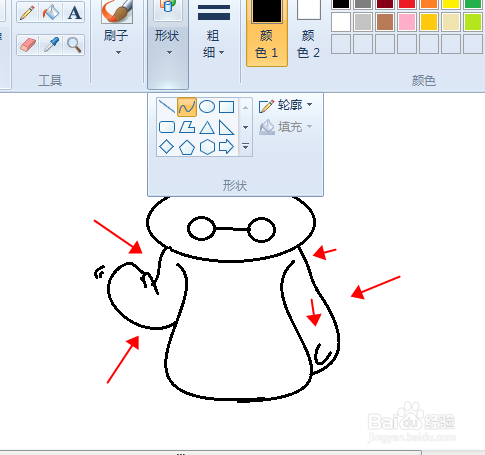Select the Fill with color bucket tool
Image resolution: width=485 pixels, height=455 pixels.
tap(51, 13)
